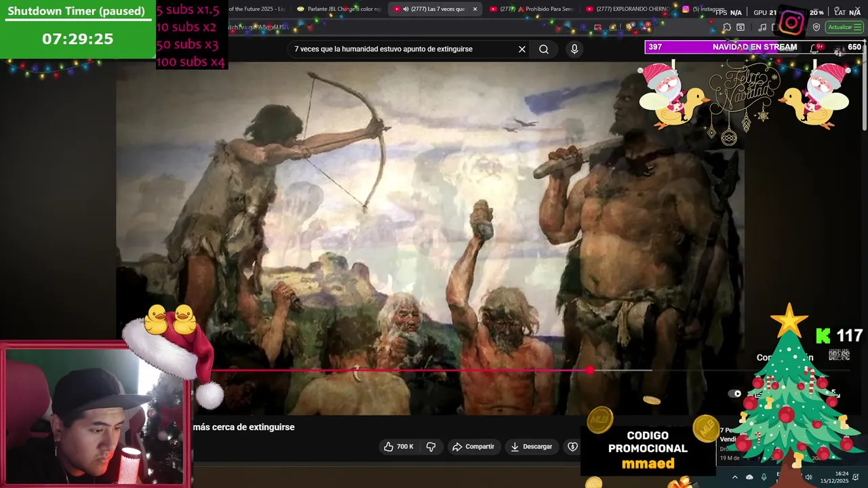This screenshot has width=868, height=488.
Task: Switch to the Parlante JBL Charge tab
Action: [339, 9]
